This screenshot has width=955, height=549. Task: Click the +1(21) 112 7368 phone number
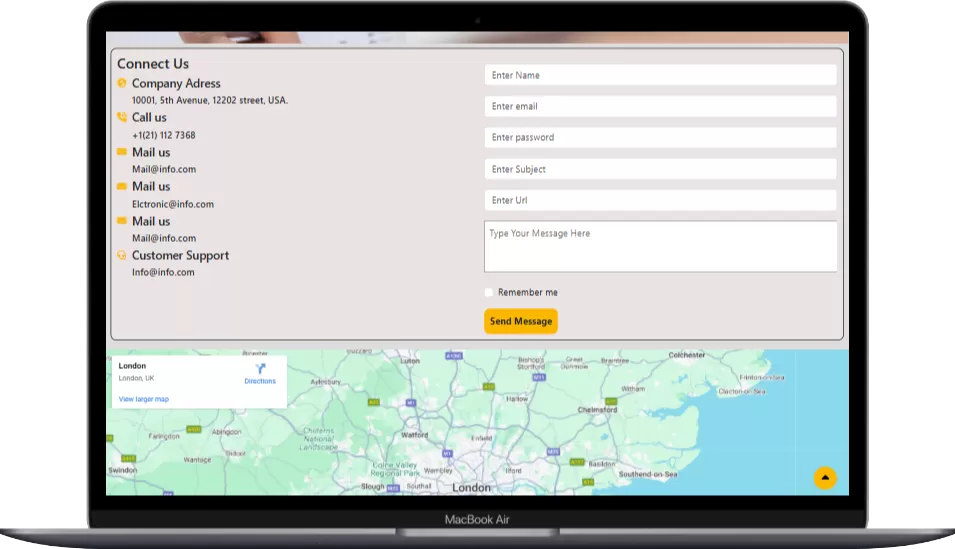164,135
